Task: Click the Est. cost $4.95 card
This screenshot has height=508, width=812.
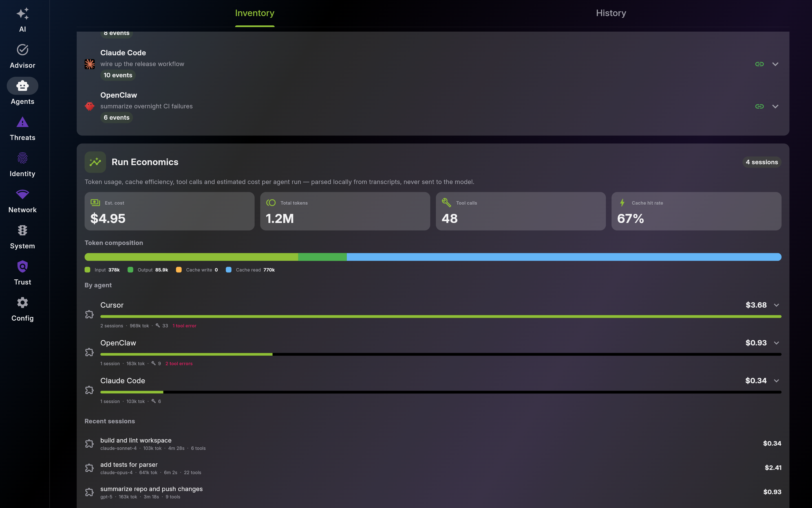Action: [169, 211]
